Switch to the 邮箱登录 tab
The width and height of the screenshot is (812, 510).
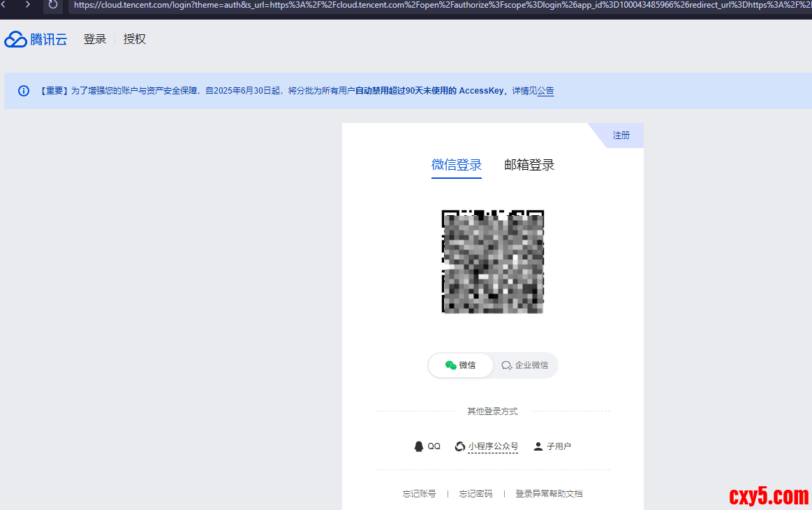click(x=529, y=165)
